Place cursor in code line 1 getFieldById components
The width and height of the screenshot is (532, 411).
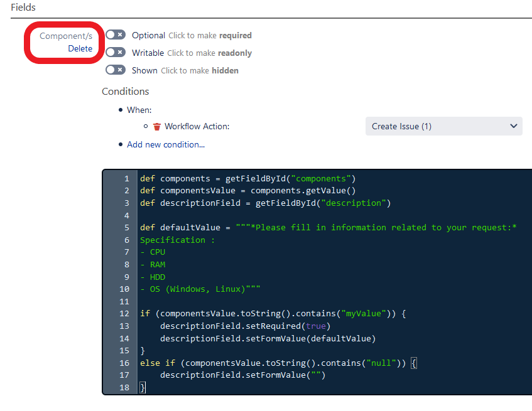point(247,179)
